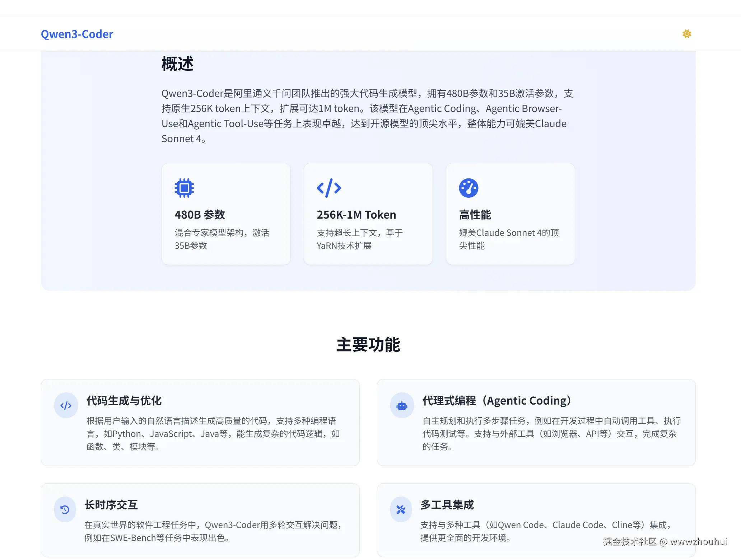Click the chip icon above 480B 参数
The image size is (741, 560).
click(184, 188)
